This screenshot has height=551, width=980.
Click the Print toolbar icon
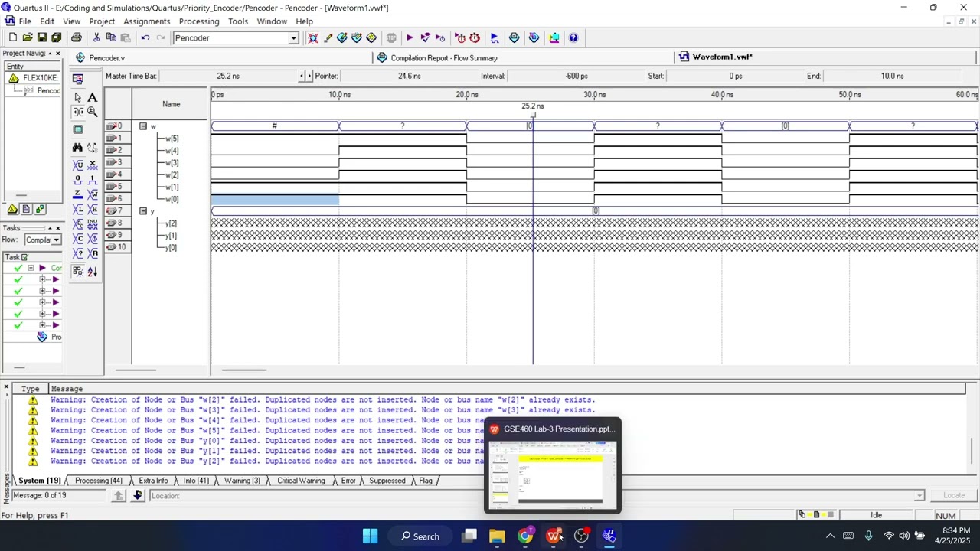(x=77, y=37)
